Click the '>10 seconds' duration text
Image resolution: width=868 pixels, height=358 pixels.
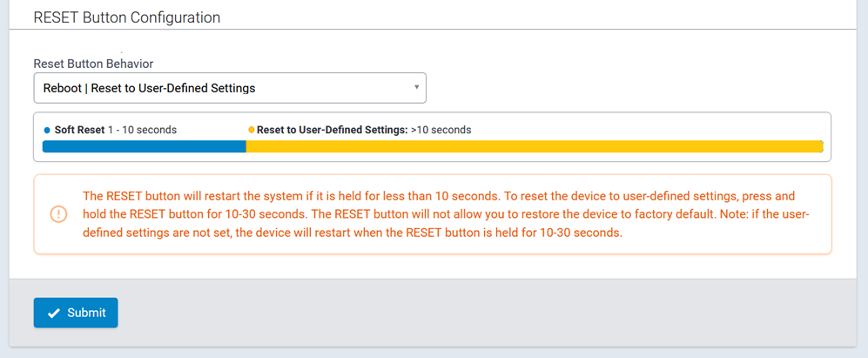[441, 130]
